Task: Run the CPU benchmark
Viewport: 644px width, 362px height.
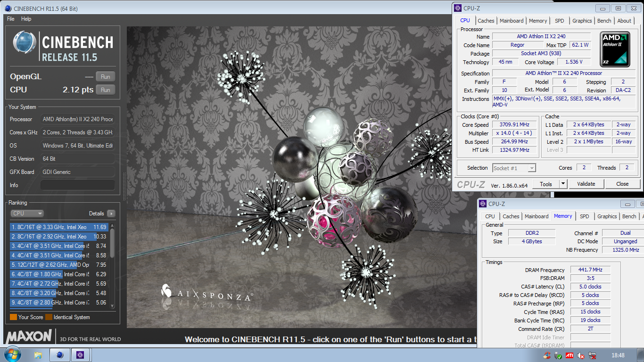Action: tap(106, 90)
